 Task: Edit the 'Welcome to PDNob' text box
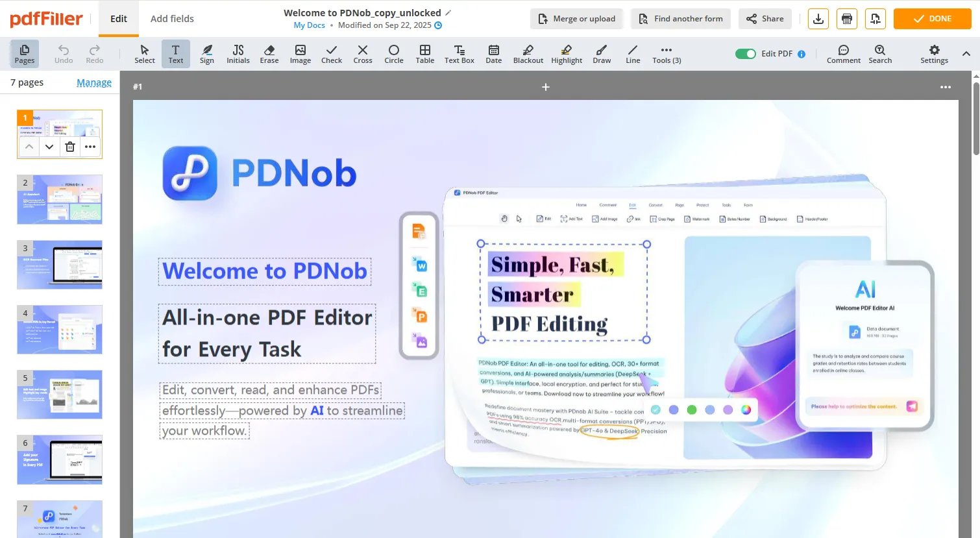point(265,271)
